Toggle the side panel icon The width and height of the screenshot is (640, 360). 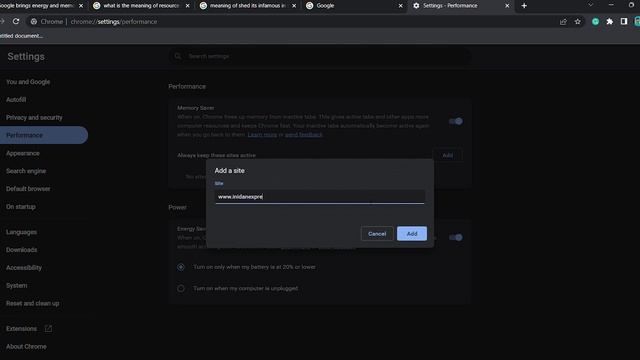pos(624,21)
